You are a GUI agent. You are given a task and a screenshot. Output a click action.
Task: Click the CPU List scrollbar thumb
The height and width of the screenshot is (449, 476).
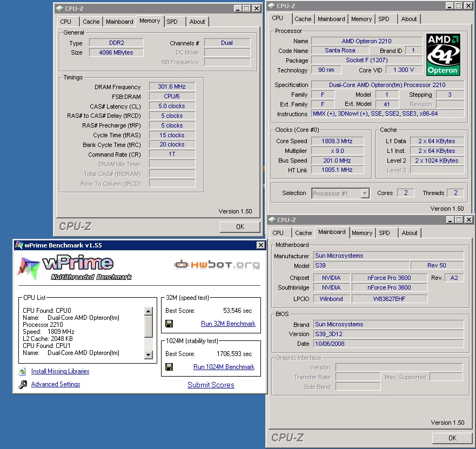pos(149,326)
